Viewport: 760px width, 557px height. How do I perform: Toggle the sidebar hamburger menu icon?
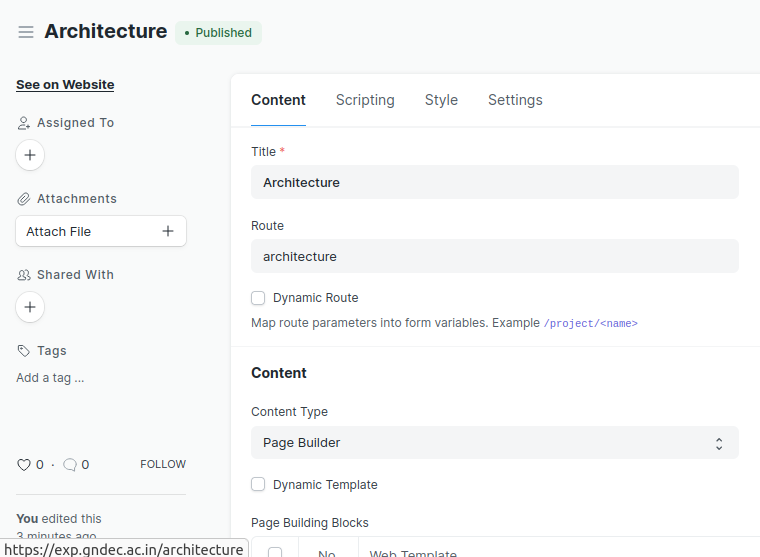26,32
